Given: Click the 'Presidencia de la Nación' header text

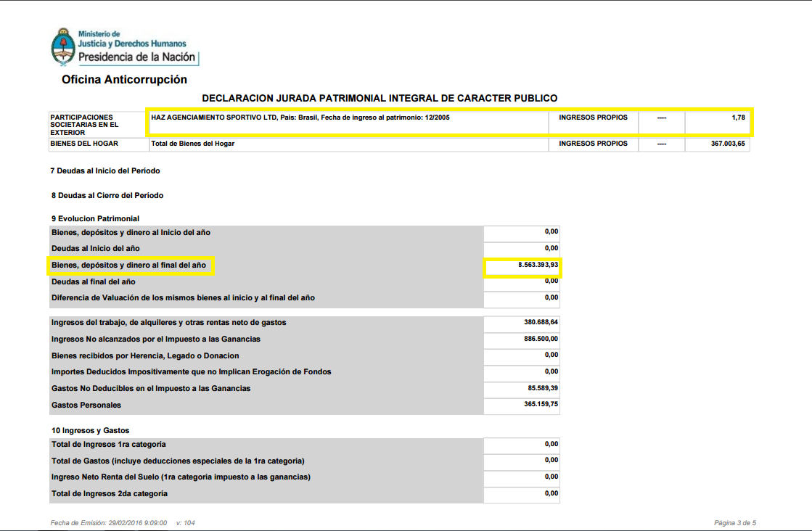Looking at the screenshot, I should point(136,57).
